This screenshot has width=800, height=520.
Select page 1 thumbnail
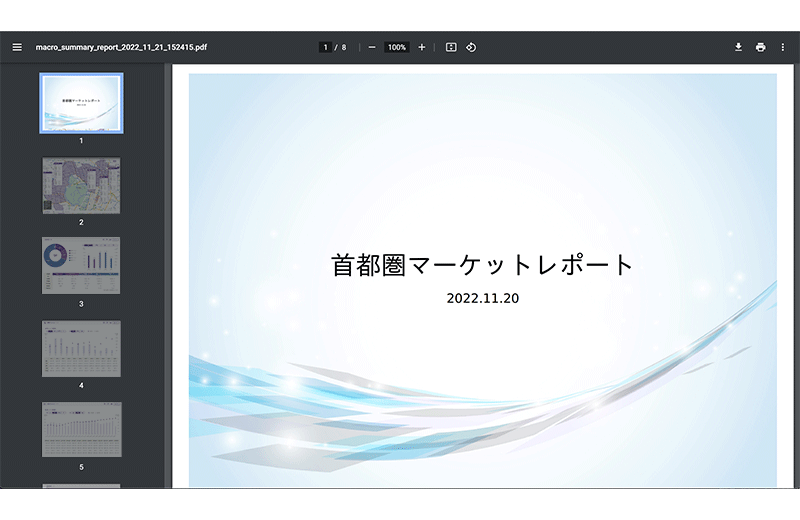(x=81, y=103)
